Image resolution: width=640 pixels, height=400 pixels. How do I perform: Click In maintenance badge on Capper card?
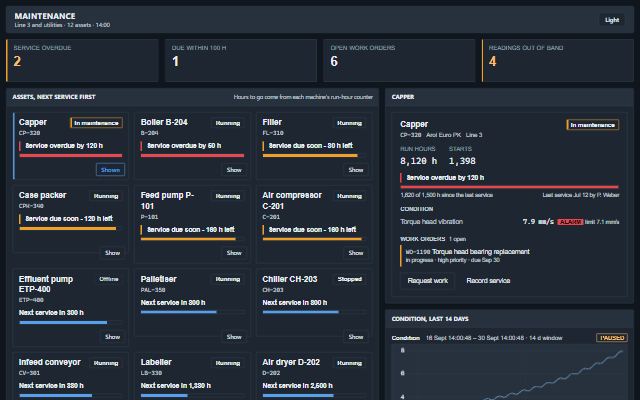[96, 123]
